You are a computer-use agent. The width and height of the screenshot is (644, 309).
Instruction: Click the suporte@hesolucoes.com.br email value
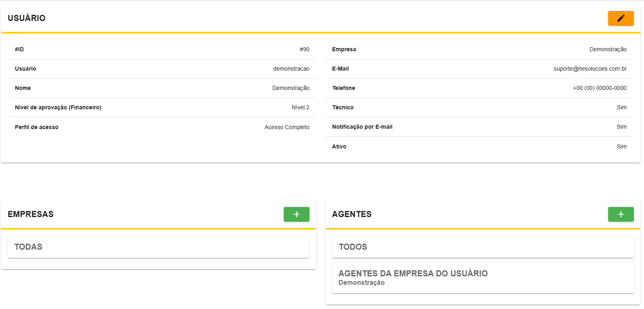pos(590,69)
